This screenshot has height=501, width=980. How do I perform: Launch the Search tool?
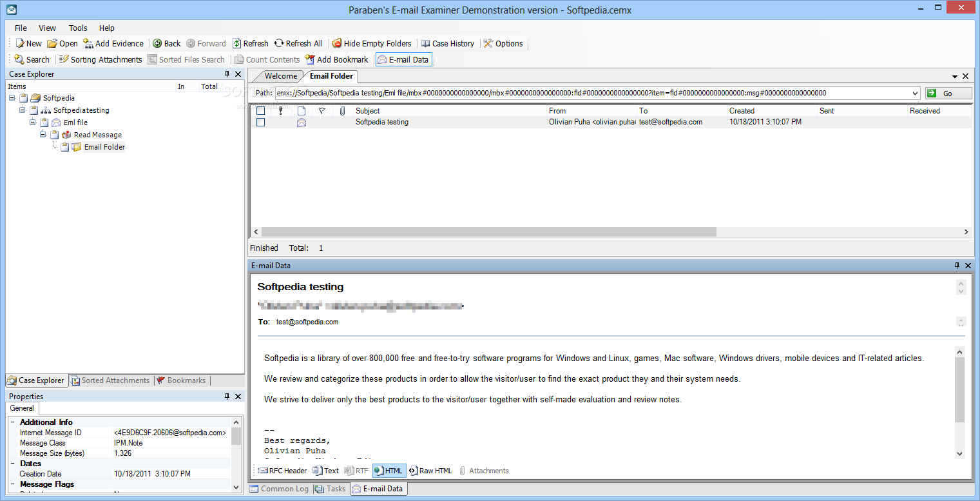click(x=32, y=59)
